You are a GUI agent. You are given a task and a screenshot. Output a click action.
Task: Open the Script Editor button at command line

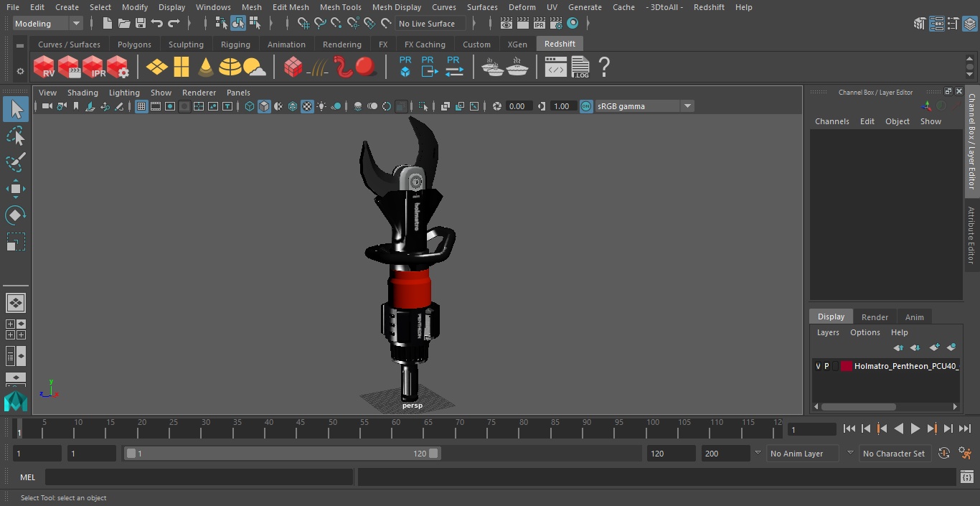966,477
